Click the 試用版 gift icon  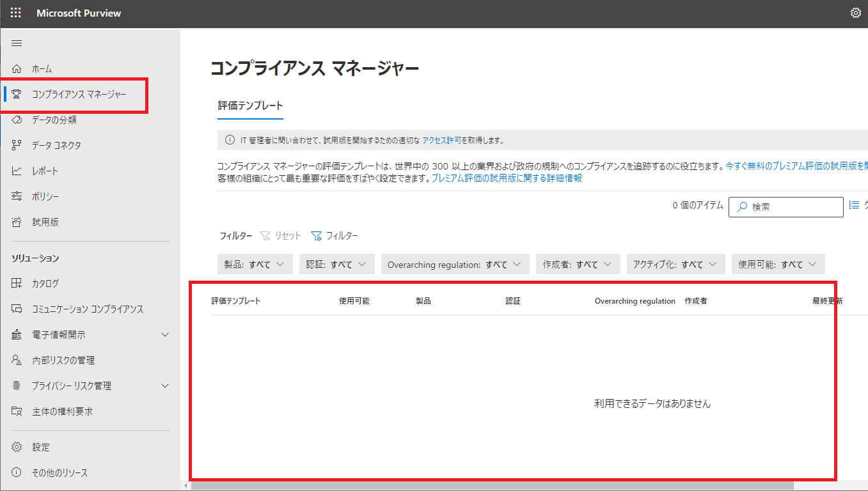point(17,222)
